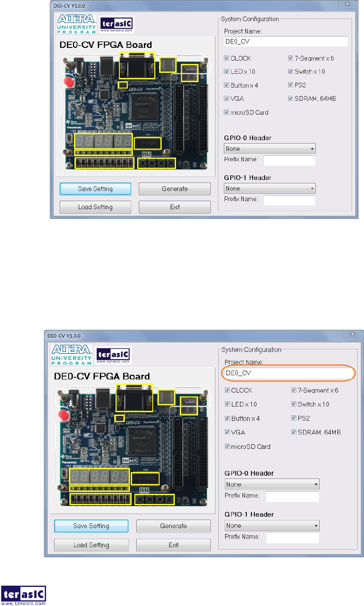Open GPIO-1 Header dropdown in lower window
Viewport: 364px width, 606px height.
coord(272,526)
